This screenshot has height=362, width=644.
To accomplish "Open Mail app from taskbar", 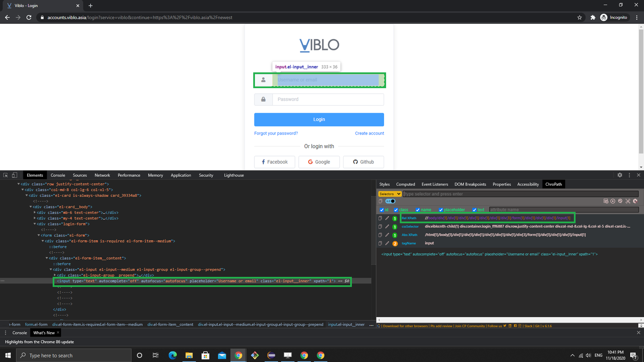I will (x=222, y=355).
